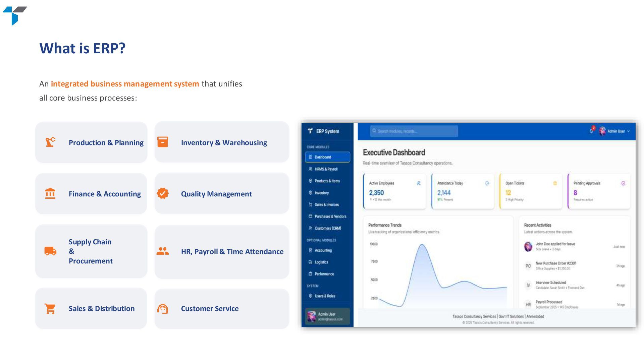Click the Quality Management badge icon
This screenshot has height=362, width=644.
tap(163, 193)
